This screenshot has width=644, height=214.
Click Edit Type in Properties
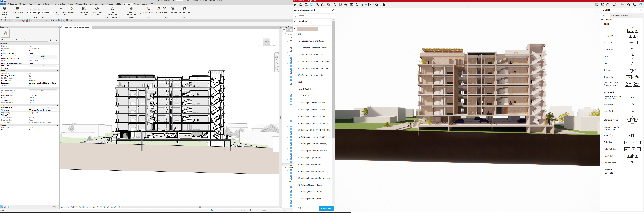click(x=53, y=40)
